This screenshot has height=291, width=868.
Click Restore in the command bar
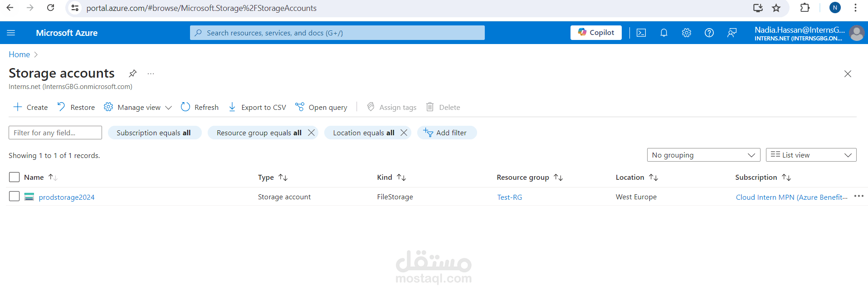[x=76, y=107]
